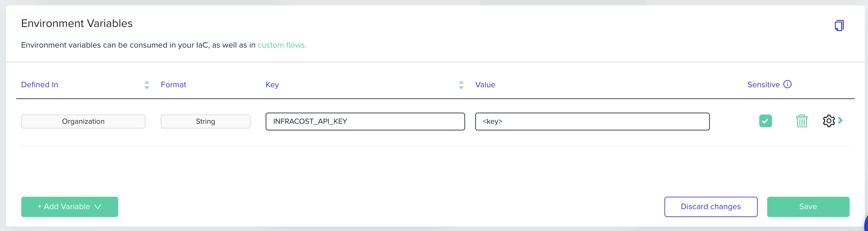Expand the green chevron next to the gear
The height and width of the screenshot is (231, 868).
point(840,120)
